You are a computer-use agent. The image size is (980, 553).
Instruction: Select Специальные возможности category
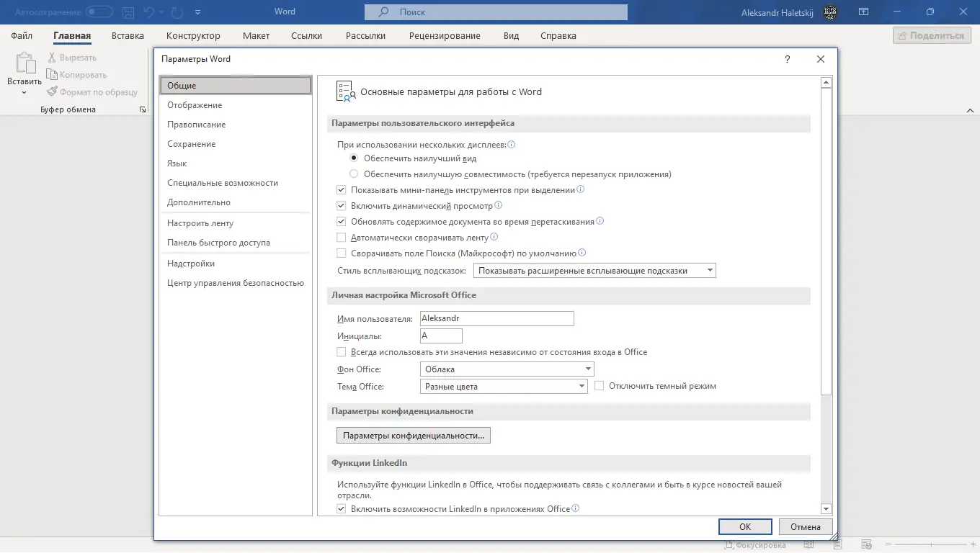point(235,183)
